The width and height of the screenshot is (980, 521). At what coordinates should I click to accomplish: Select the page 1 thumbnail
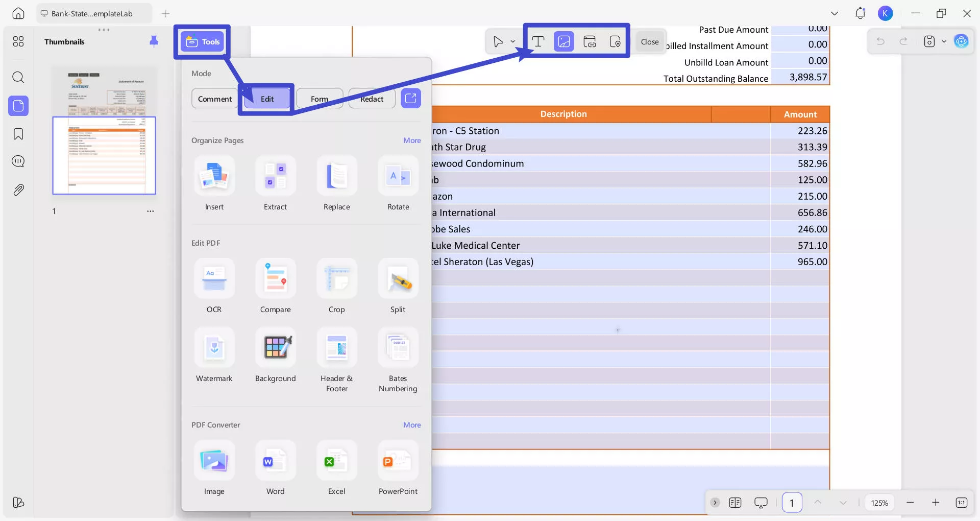pos(104,155)
